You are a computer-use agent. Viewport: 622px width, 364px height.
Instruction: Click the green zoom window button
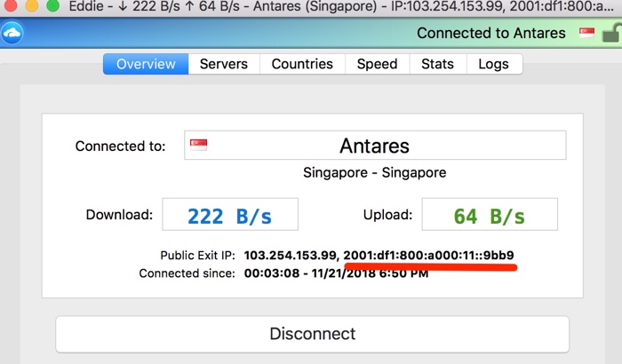52,5
